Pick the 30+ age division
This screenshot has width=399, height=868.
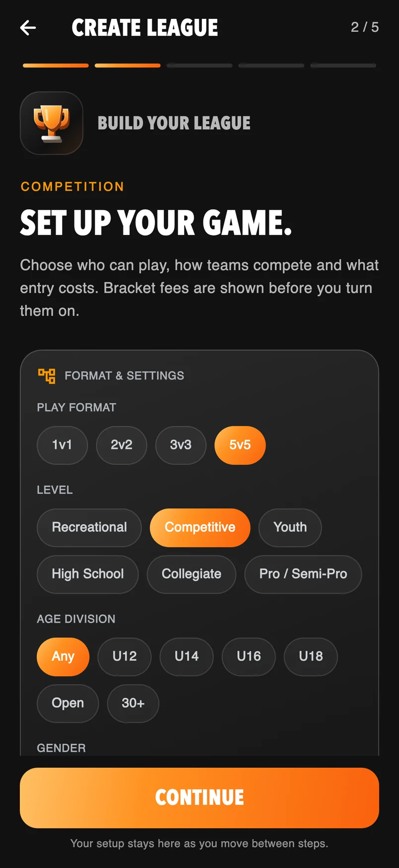(x=133, y=703)
